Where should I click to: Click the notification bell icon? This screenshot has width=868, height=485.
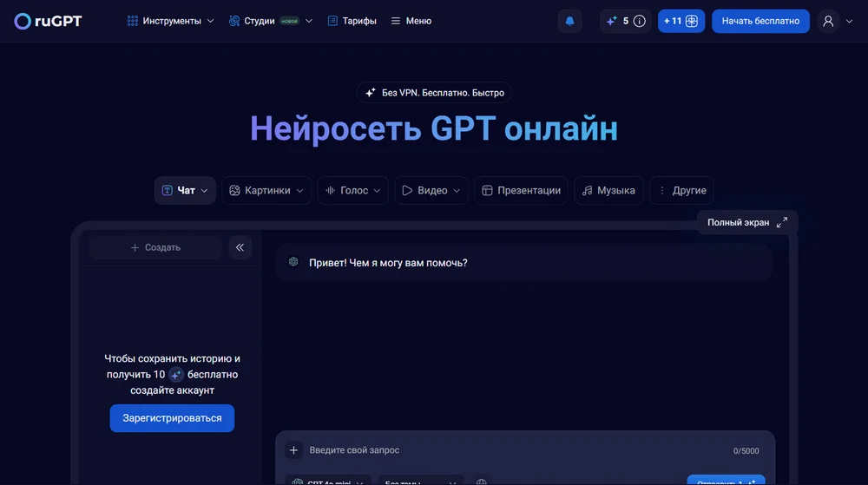pyautogui.click(x=569, y=21)
